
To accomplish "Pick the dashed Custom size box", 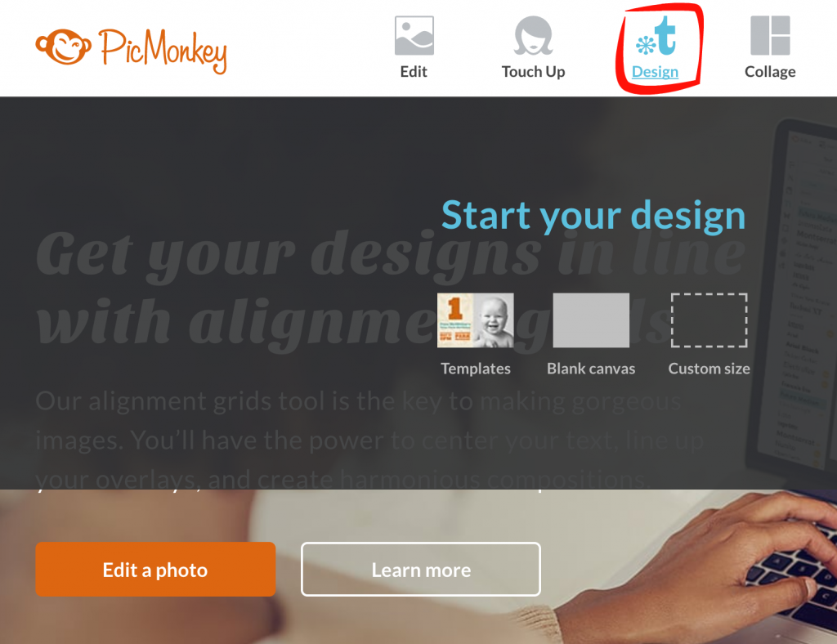I will tap(709, 320).
